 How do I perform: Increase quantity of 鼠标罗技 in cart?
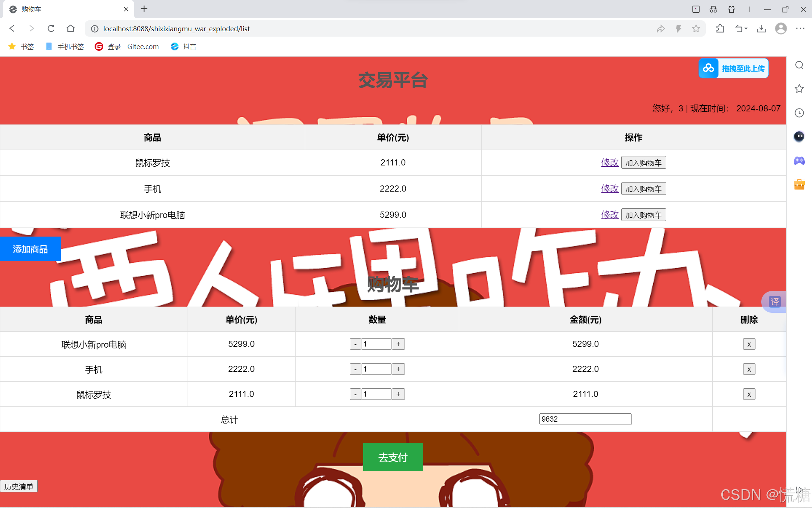tap(398, 394)
